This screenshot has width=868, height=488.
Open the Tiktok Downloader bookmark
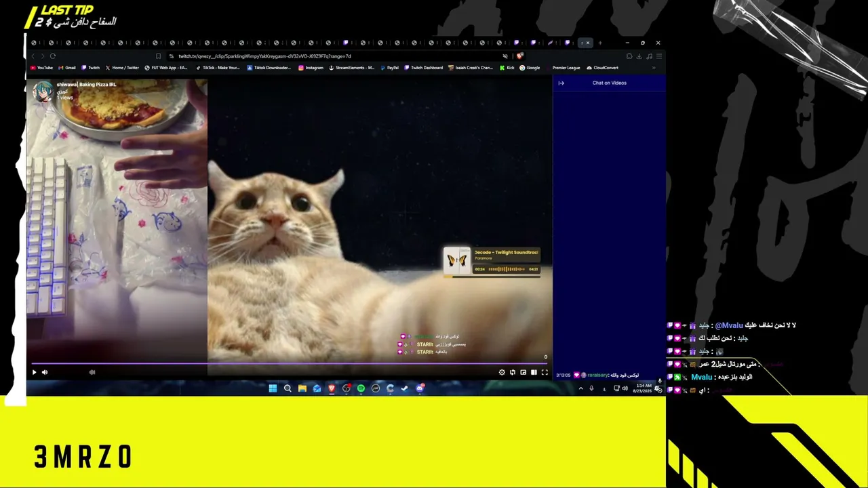[x=269, y=68]
